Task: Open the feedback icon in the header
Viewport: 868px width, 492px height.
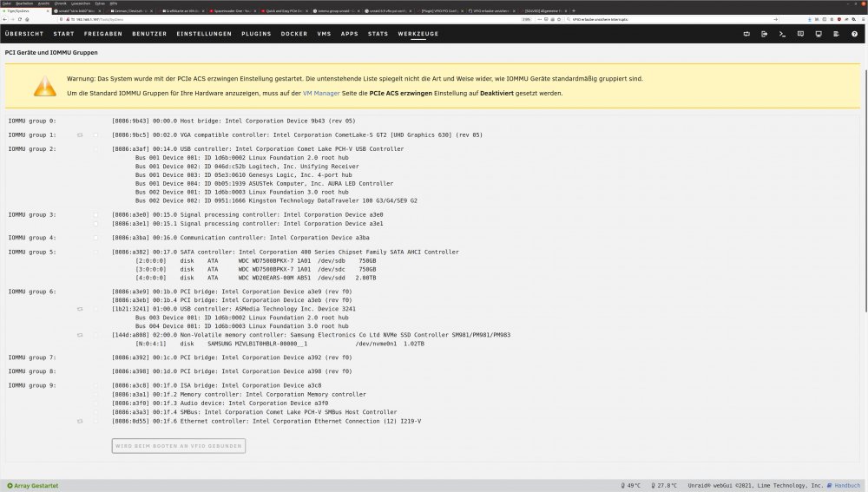Action: tap(800, 34)
